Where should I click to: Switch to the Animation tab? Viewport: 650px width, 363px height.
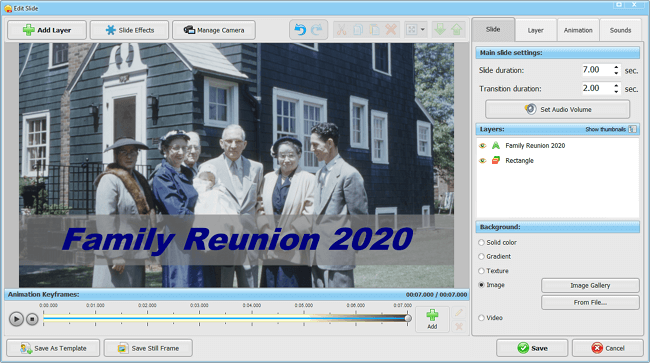click(x=578, y=30)
